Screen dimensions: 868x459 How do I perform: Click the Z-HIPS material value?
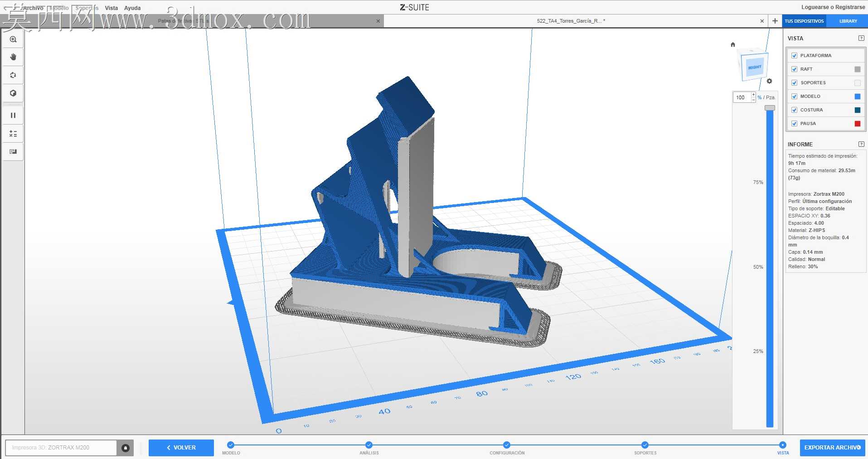(817, 230)
